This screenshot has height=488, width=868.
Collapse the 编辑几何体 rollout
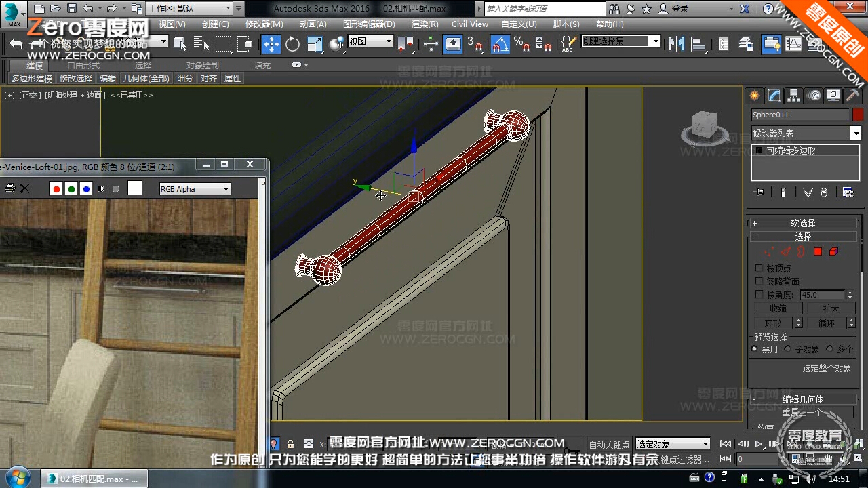pos(803,399)
